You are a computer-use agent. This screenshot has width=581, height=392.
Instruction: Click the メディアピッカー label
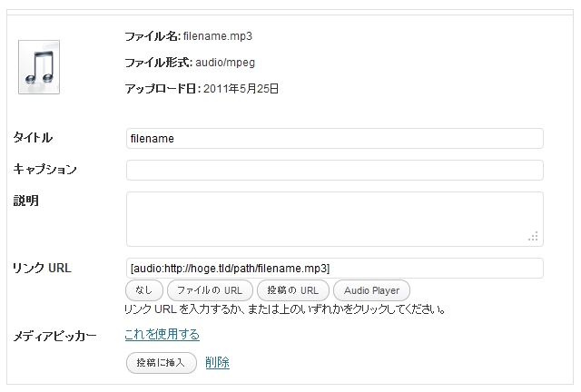tap(54, 336)
